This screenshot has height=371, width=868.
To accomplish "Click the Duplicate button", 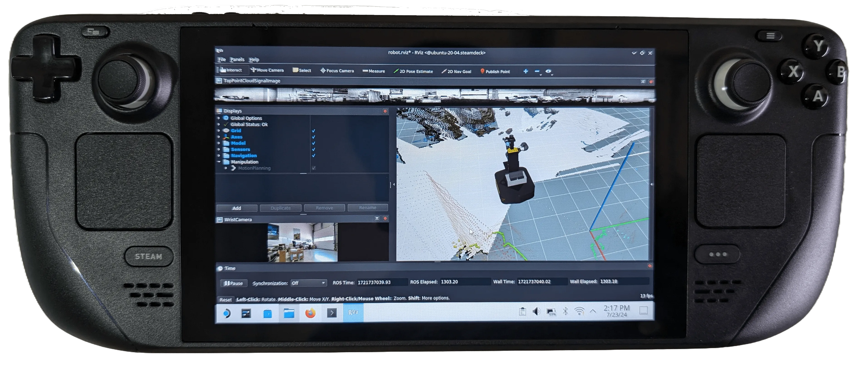I will tap(281, 208).
